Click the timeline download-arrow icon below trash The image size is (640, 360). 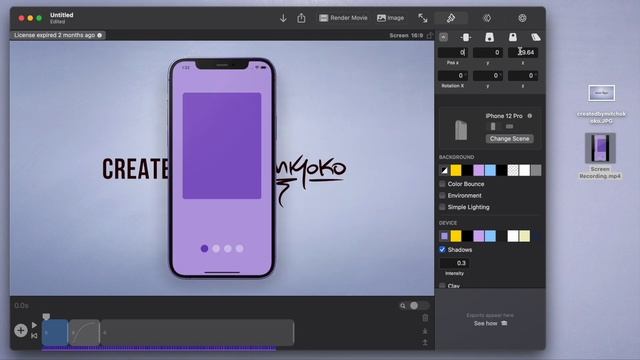[425, 331]
